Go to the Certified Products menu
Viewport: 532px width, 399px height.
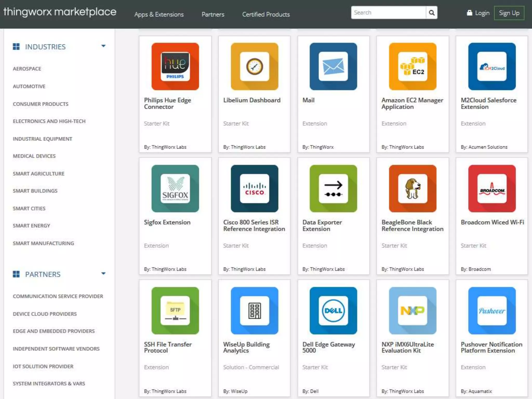tap(266, 15)
